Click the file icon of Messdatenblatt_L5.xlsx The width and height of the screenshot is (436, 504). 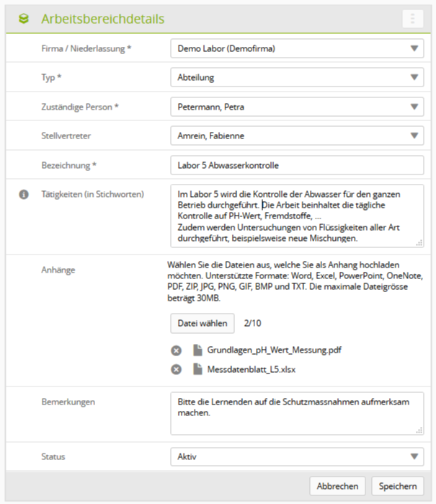[x=197, y=369]
